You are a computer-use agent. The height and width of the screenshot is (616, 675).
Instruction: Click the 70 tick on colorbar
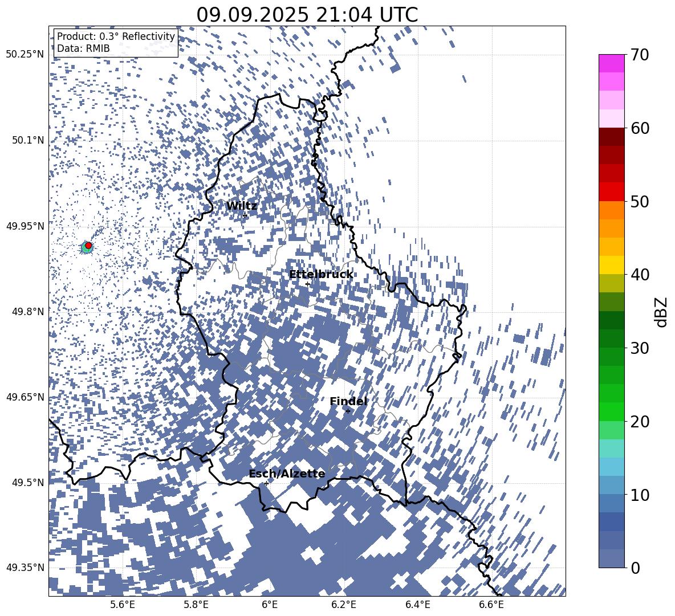click(640, 55)
